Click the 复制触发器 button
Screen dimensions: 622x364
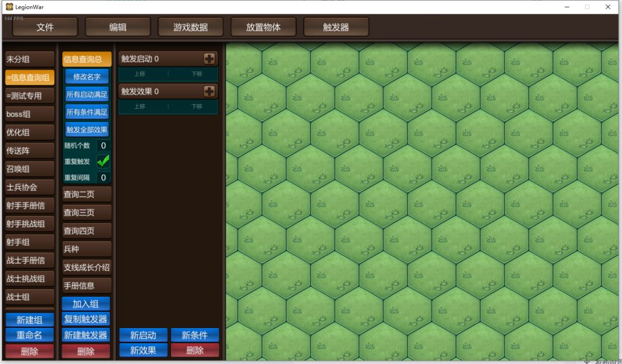click(86, 319)
